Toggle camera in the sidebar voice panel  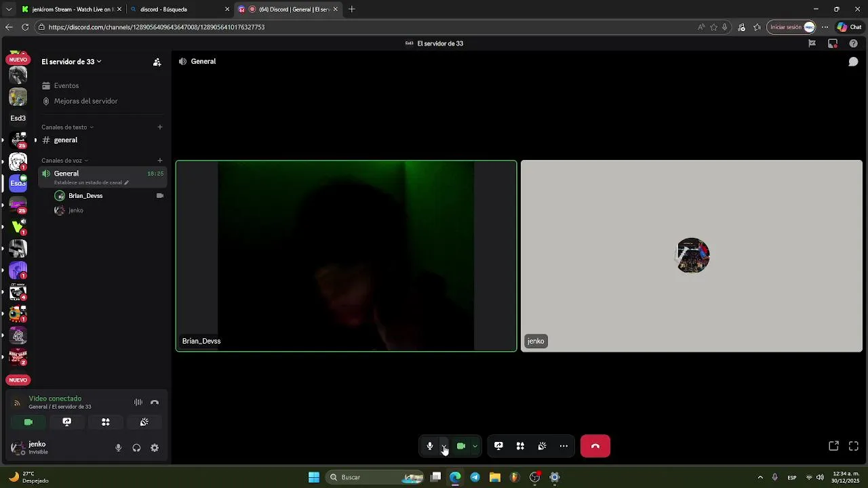tap(28, 422)
